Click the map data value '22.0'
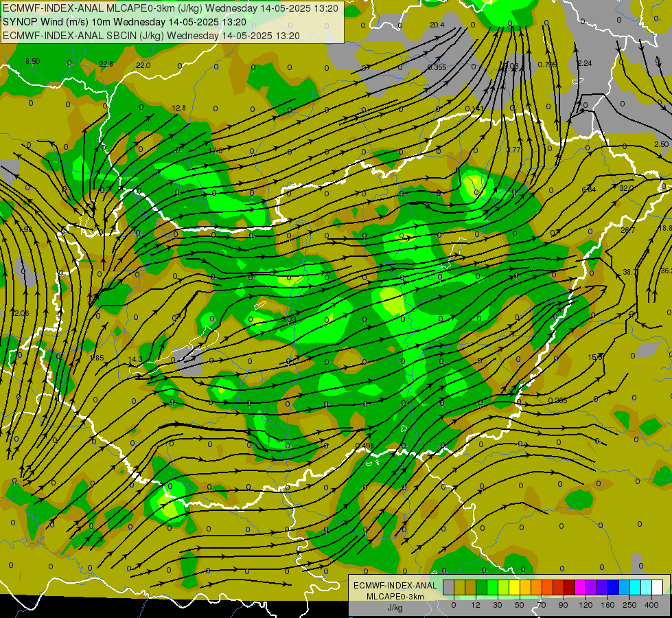Screen dimensions: 672x618 pos(143,65)
